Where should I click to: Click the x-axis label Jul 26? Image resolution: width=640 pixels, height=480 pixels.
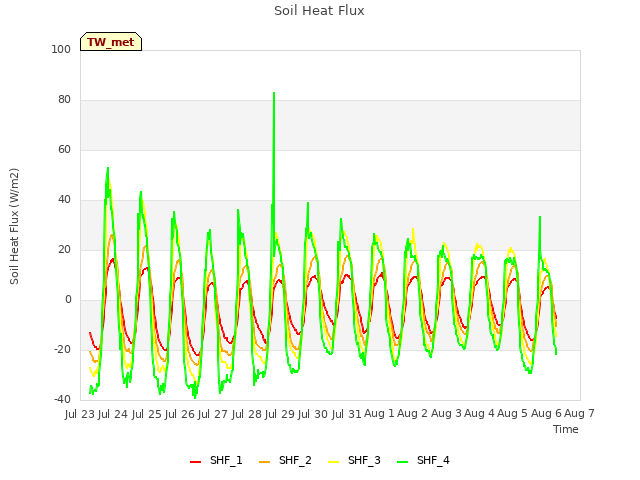pos(180,414)
